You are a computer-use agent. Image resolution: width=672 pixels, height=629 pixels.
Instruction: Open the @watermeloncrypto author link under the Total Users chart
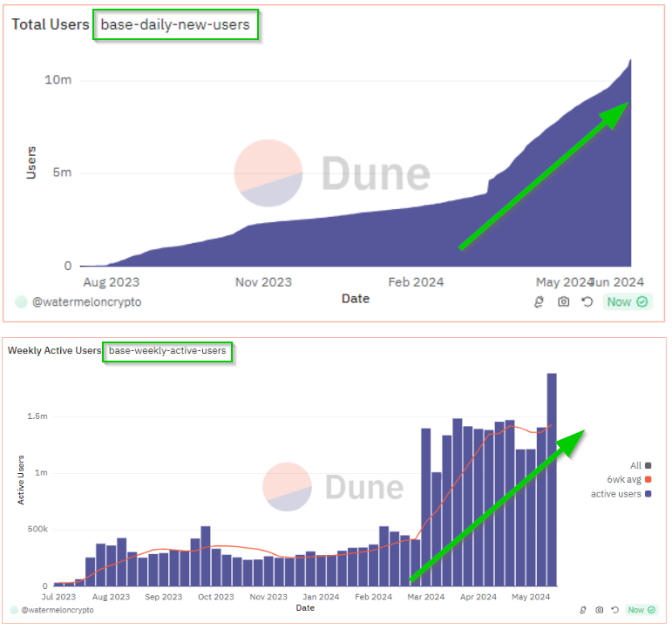86,302
